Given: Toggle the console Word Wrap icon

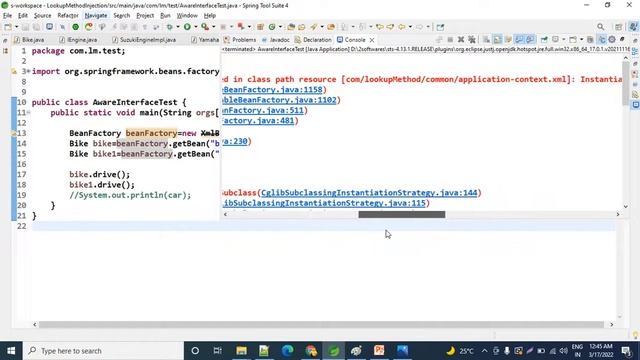Looking at the screenshot, I should point(508,40).
